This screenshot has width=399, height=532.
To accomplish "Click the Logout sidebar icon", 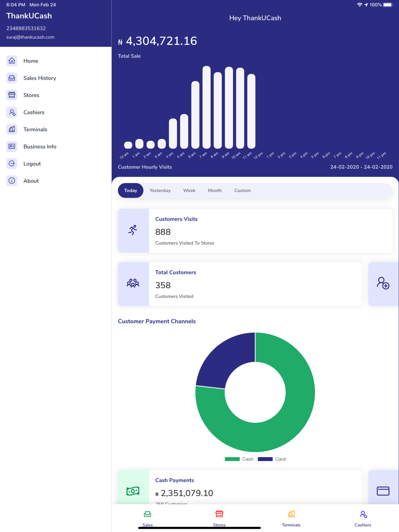I will coord(12,164).
